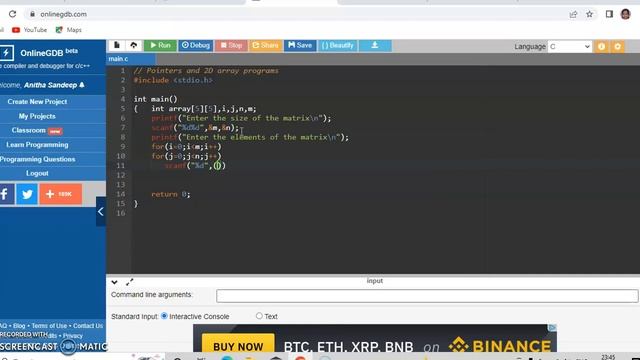Click the browser share page icon
Screen dimensions: 640x360
tap(573, 14)
